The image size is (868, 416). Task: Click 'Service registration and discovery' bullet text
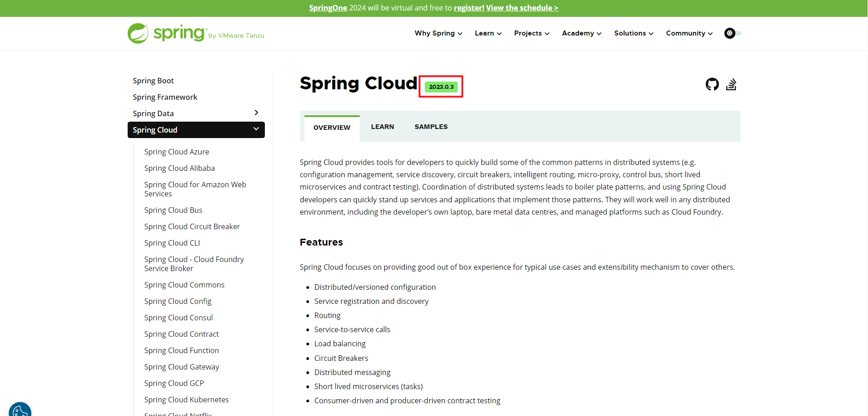click(372, 301)
